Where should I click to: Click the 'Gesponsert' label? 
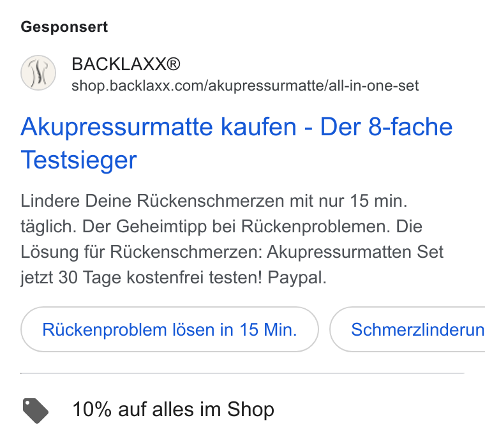point(64,27)
